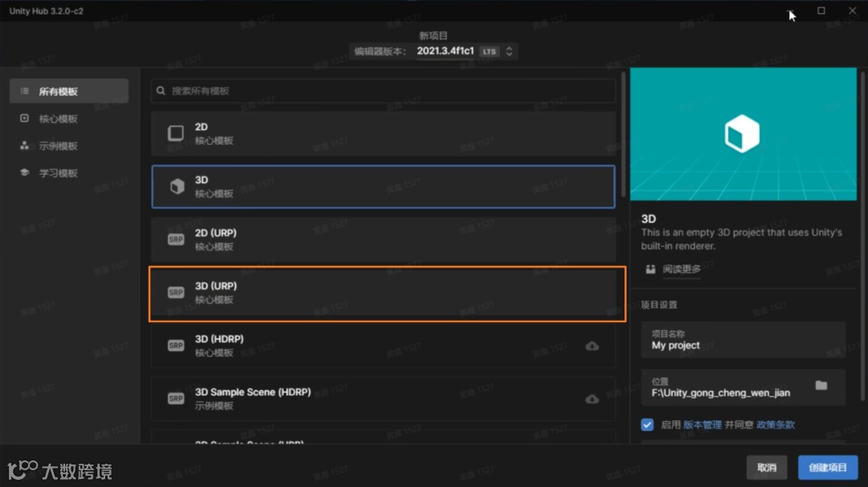The height and width of the screenshot is (487, 868).
Task: Select the 所有模板 category
Action: pyautogui.click(x=68, y=92)
